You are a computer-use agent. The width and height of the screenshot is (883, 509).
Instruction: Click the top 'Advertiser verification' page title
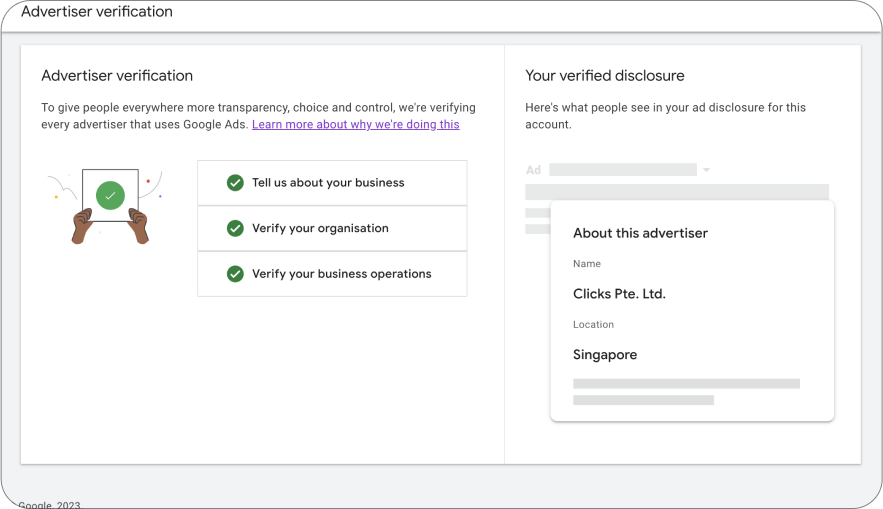pos(97,12)
